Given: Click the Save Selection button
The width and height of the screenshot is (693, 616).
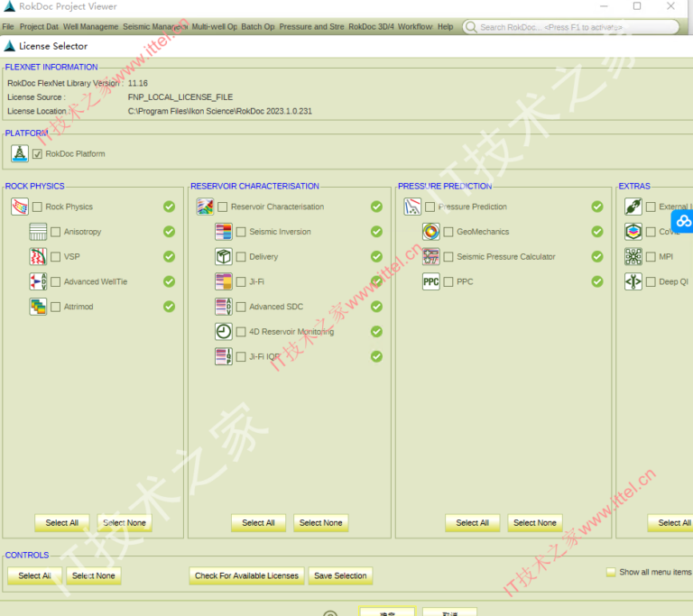Looking at the screenshot, I should point(339,575).
